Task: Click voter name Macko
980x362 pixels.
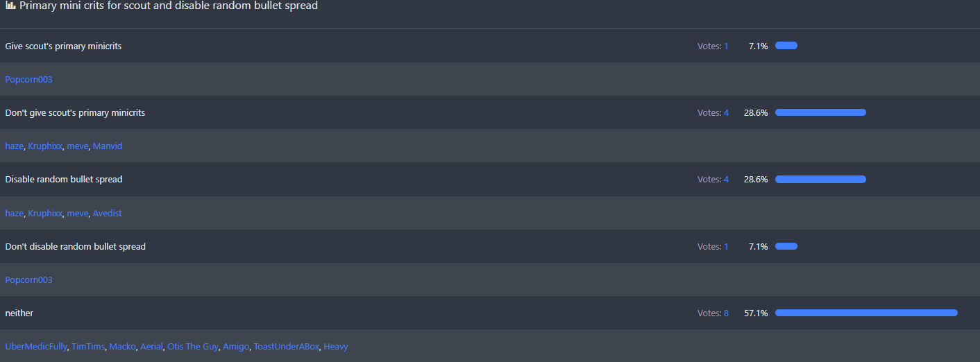Action: click(122, 347)
